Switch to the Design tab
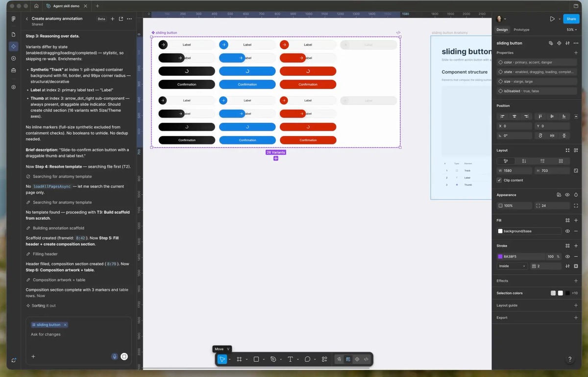 pyautogui.click(x=502, y=30)
